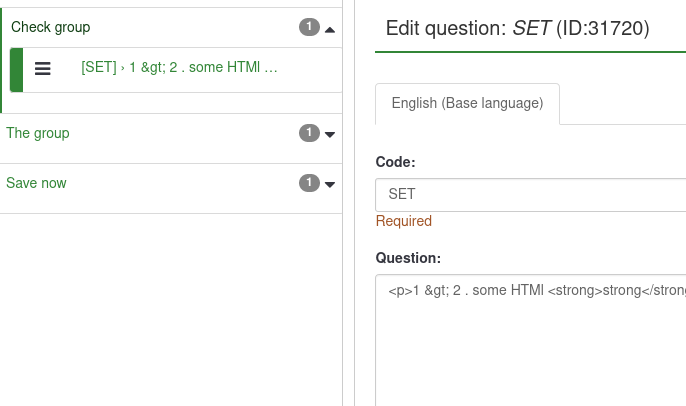Viewport: 686px width, 406px height.
Task: Click the count badge next to Save now
Action: coord(309,183)
